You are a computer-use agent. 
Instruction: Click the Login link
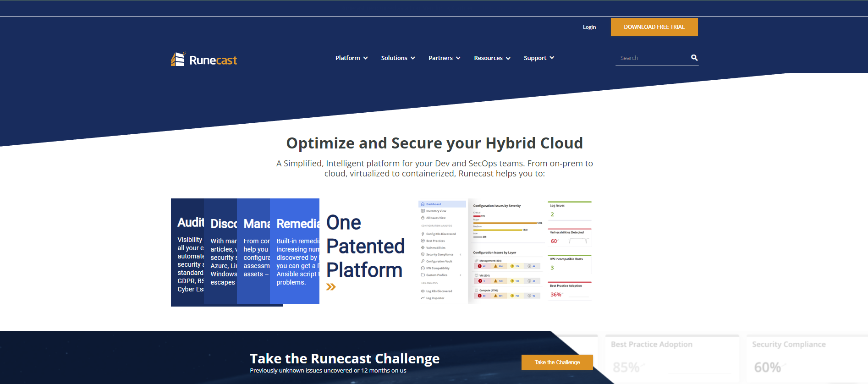(589, 27)
